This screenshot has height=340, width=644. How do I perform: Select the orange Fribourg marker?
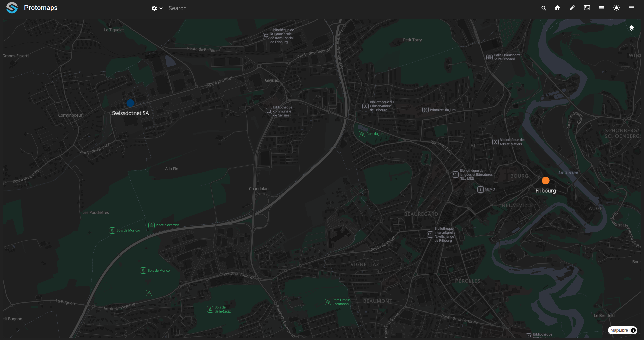(x=546, y=181)
